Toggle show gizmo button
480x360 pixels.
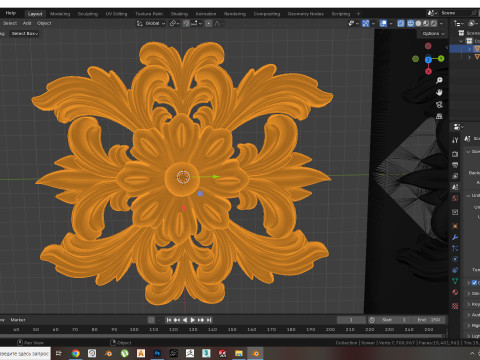pos(366,23)
